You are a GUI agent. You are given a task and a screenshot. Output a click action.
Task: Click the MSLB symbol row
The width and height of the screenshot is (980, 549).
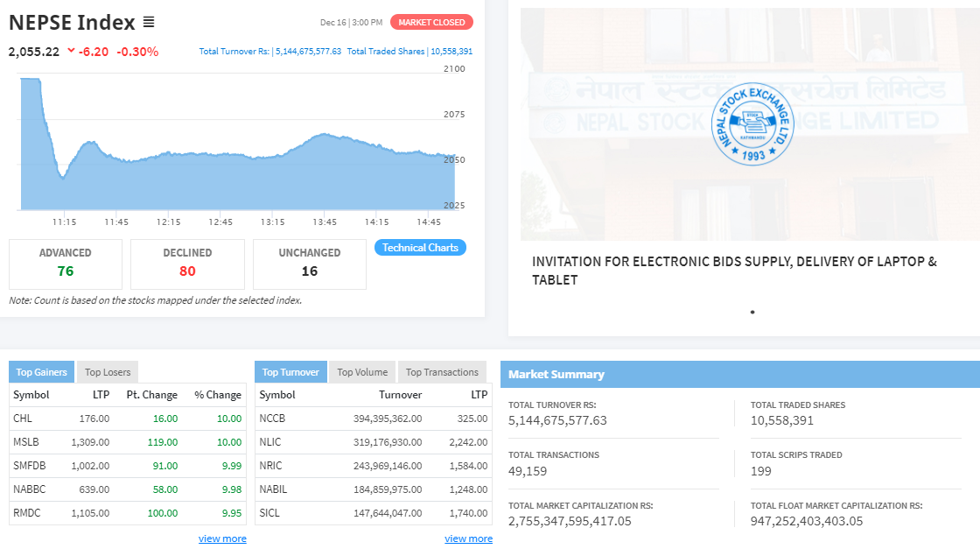point(128,442)
